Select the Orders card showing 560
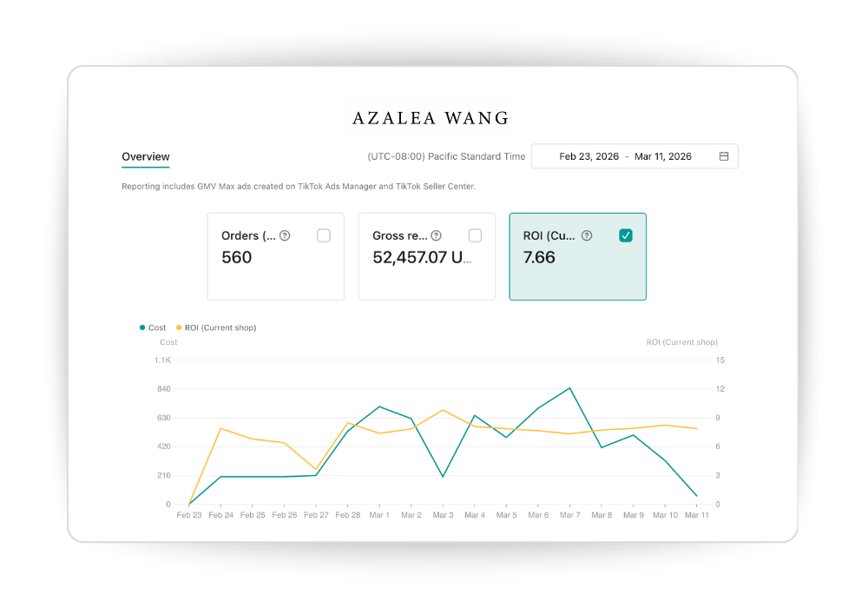The image size is (868, 608). [275, 256]
